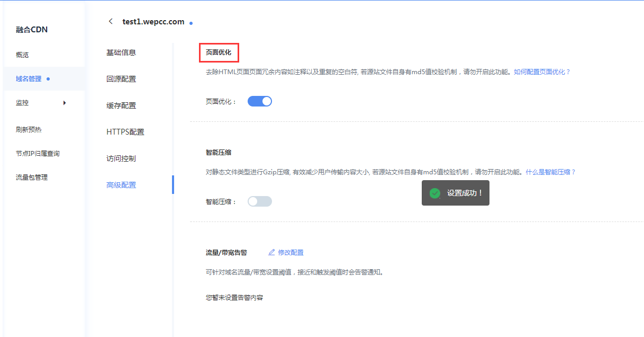This screenshot has height=337, width=644.
Task: Select 域名管理 in the sidebar
Action: (29, 79)
